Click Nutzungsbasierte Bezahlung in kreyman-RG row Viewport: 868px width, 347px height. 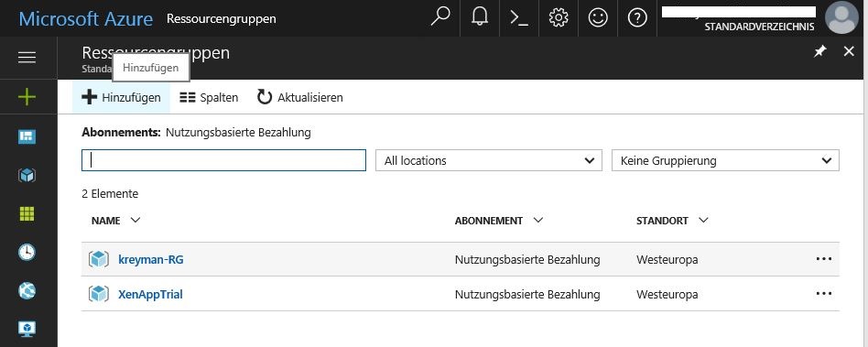527,259
